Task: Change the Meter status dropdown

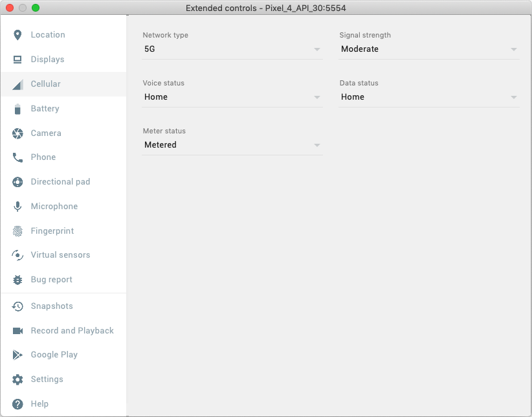Action: coord(232,145)
